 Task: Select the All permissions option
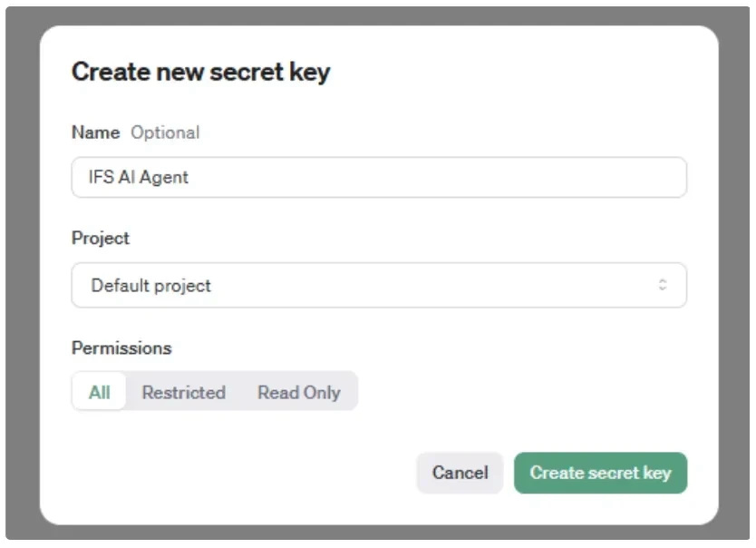pyautogui.click(x=100, y=392)
